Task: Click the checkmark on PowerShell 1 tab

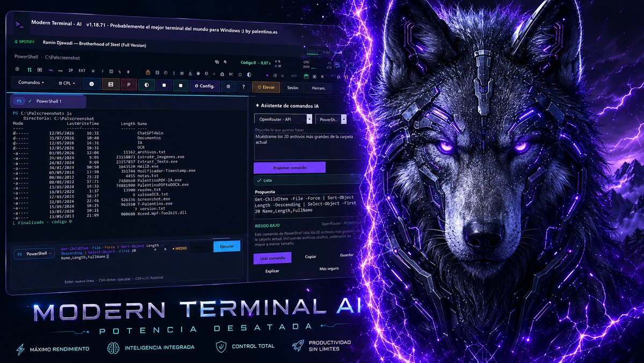Action: click(x=30, y=101)
